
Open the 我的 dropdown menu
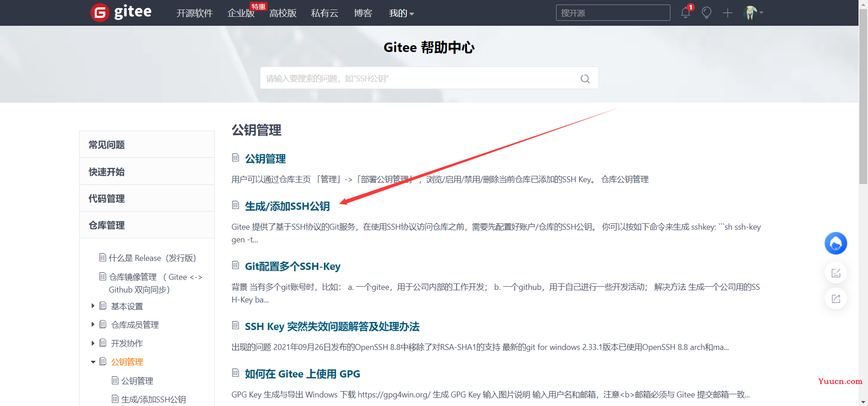tap(401, 13)
